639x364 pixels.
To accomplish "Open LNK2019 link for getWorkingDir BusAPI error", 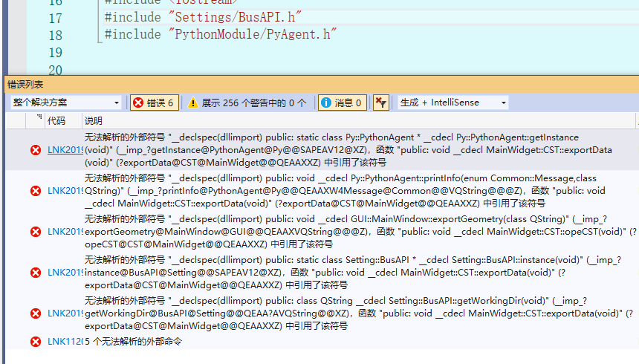I will tap(65, 313).
